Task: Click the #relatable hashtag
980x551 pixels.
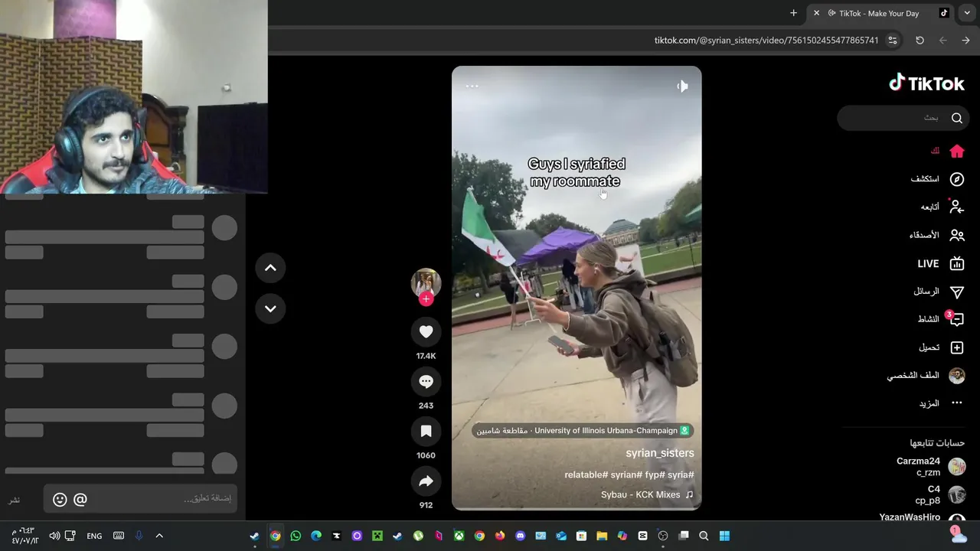Action: click(586, 475)
